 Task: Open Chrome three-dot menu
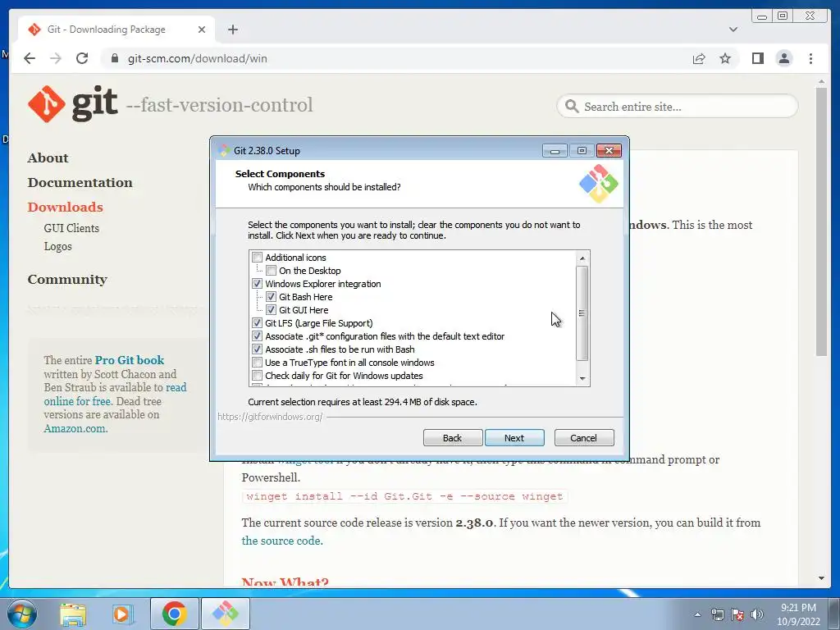(810, 58)
